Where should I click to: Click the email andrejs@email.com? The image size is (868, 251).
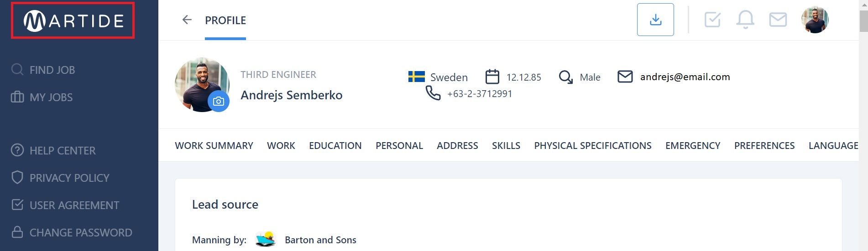685,77
